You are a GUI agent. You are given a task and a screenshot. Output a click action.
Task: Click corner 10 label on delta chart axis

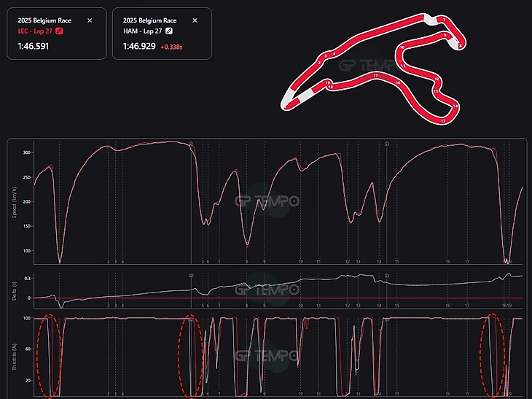click(x=300, y=306)
